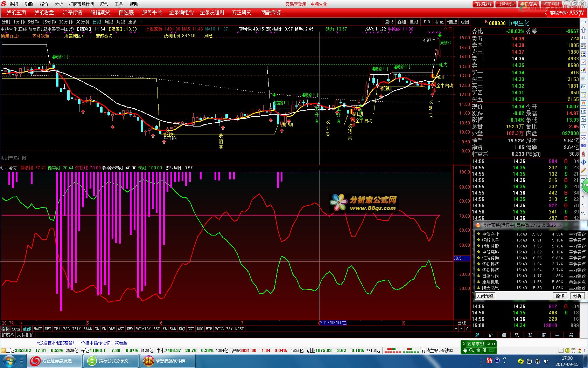
Task: Select the 月线 period
Action: [x=121, y=22]
